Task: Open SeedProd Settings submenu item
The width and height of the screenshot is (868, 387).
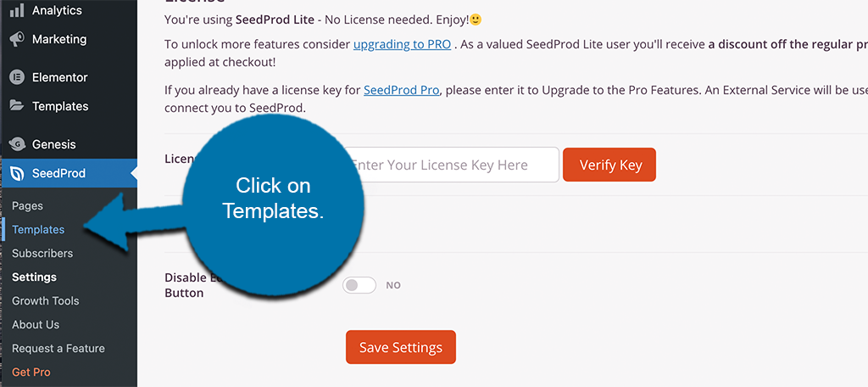Action: point(34,278)
